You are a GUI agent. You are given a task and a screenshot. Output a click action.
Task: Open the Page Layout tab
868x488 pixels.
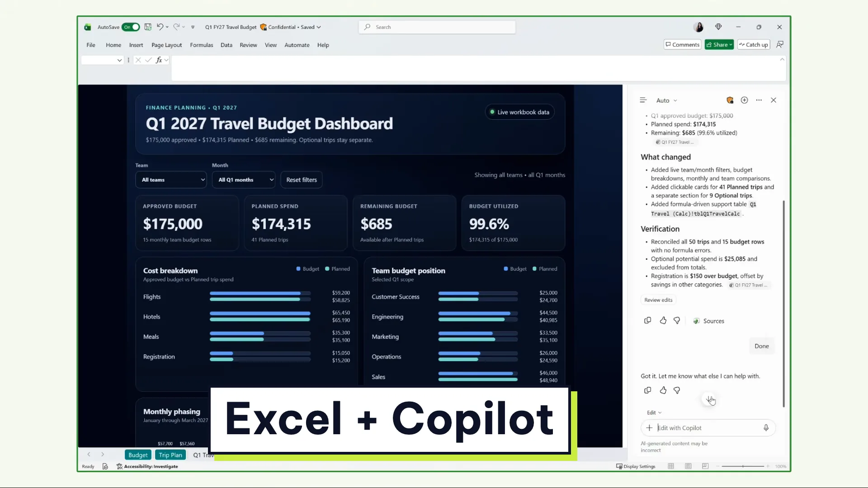coord(166,45)
